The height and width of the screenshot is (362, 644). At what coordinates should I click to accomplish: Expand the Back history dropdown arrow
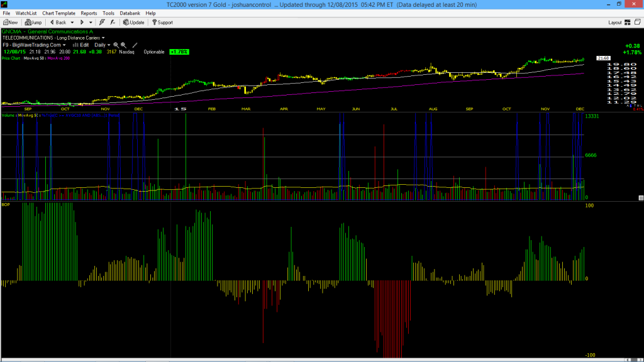(x=72, y=23)
